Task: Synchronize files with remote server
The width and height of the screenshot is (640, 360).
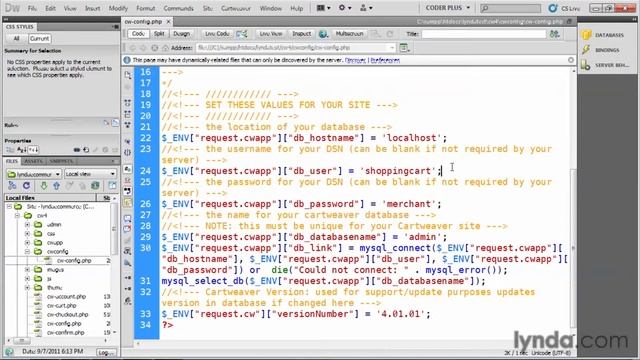Action: point(95,186)
